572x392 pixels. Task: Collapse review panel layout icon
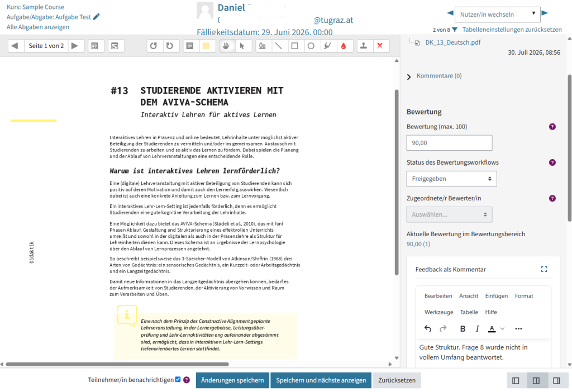tap(556, 381)
